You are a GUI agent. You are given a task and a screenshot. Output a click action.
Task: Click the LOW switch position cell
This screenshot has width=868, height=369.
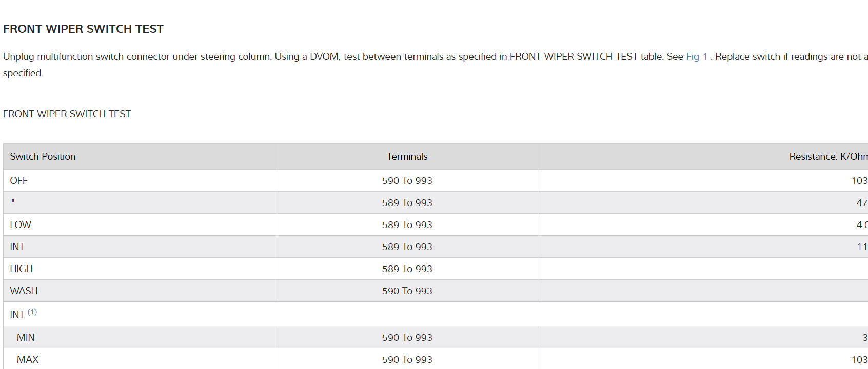[21, 225]
